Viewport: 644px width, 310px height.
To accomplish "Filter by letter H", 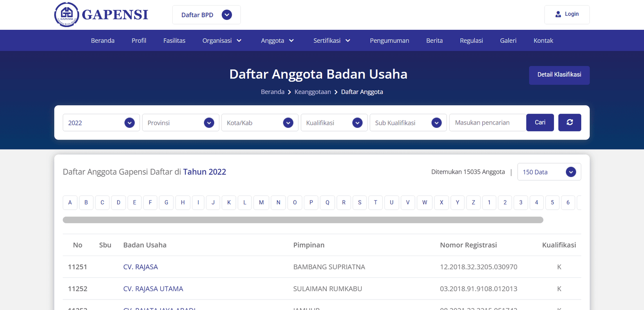I will click(x=183, y=202).
